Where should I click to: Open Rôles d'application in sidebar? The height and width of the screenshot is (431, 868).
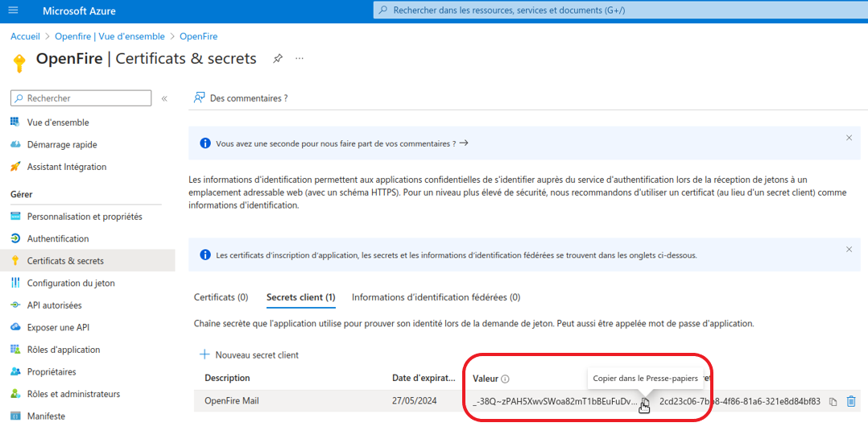[63, 350]
